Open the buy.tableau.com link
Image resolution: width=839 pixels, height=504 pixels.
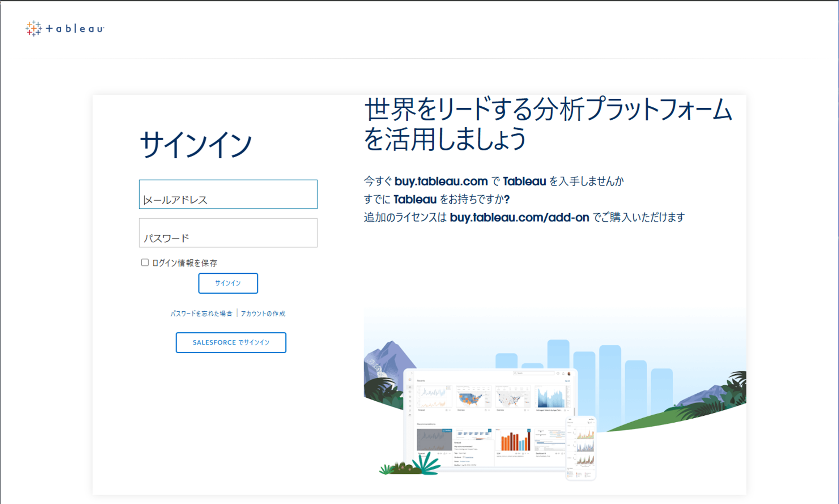coord(441,181)
